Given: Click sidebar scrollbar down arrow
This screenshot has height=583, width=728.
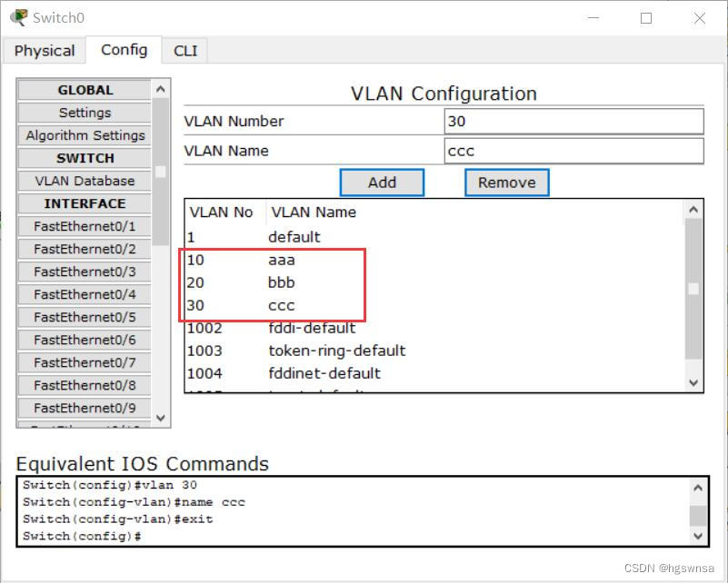Looking at the screenshot, I should coord(161,418).
